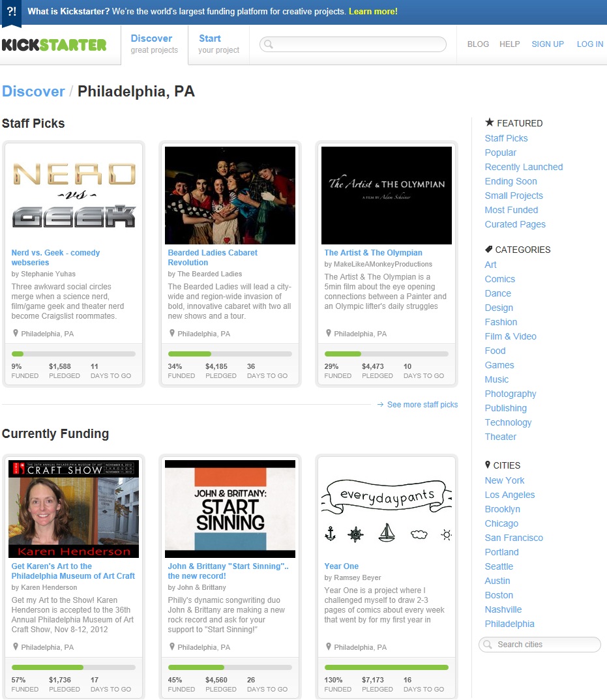Screen dimensions: 607x700
Task: Click location pin under Nerd vs. Geek
Action: coord(16,333)
